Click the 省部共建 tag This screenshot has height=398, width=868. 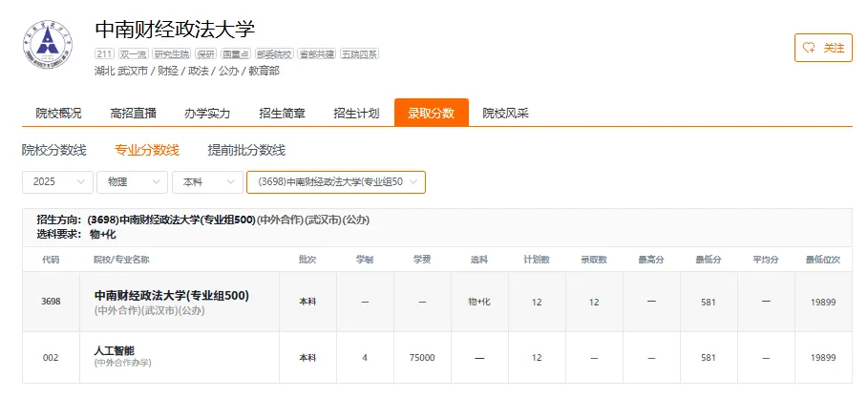[317, 53]
